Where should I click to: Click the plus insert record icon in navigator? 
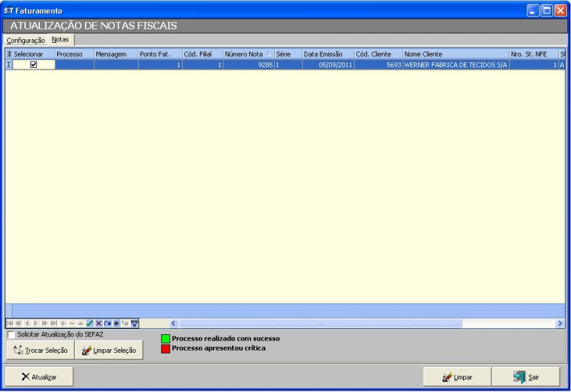(x=63, y=323)
